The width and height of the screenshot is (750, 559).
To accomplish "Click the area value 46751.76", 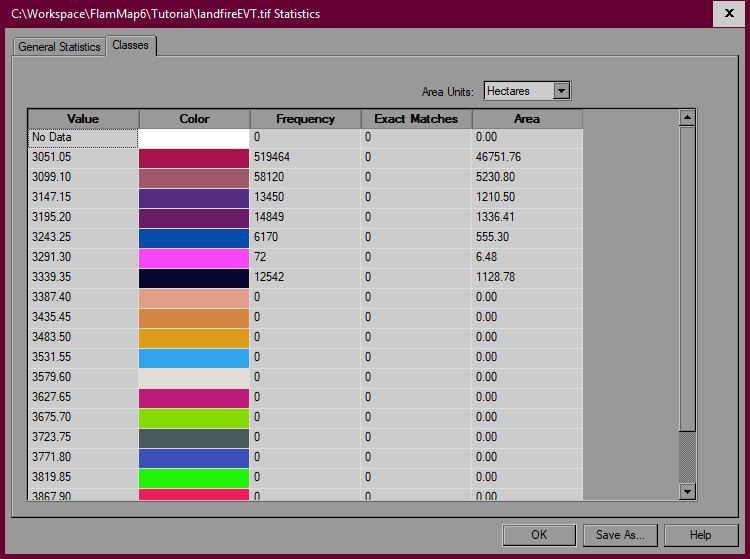I will click(x=498, y=157).
